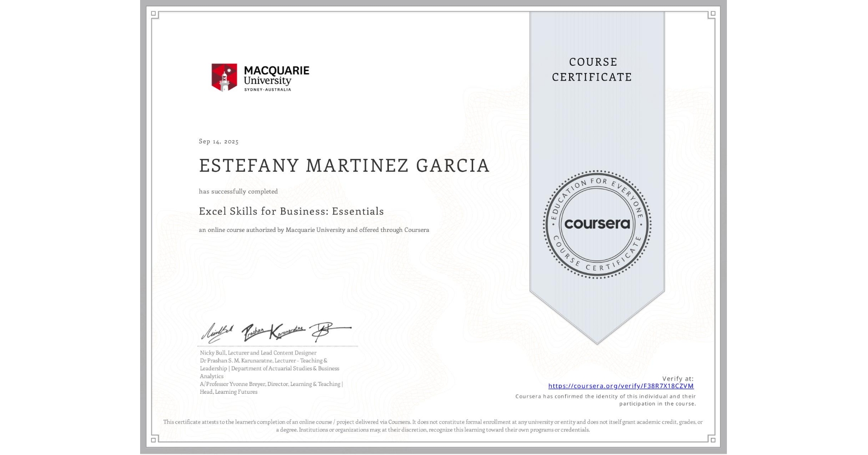Click the text 'has successfully completed'
The width and height of the screenshot is (868, 455).
pos(238,191)
